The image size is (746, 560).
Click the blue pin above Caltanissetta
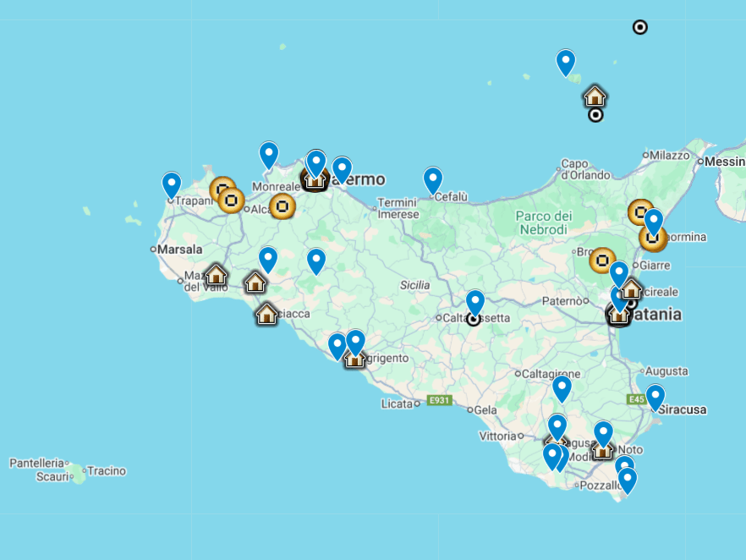475,302
